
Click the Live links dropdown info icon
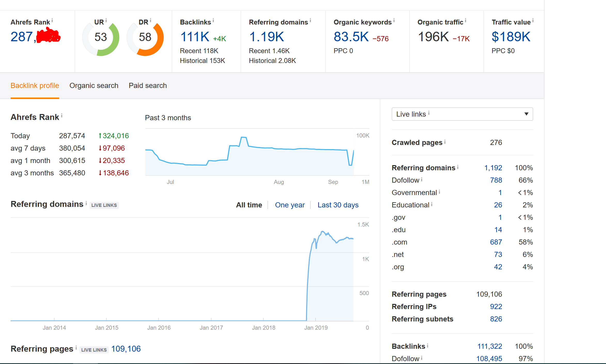pyautogui.click(x=429, y=113)
